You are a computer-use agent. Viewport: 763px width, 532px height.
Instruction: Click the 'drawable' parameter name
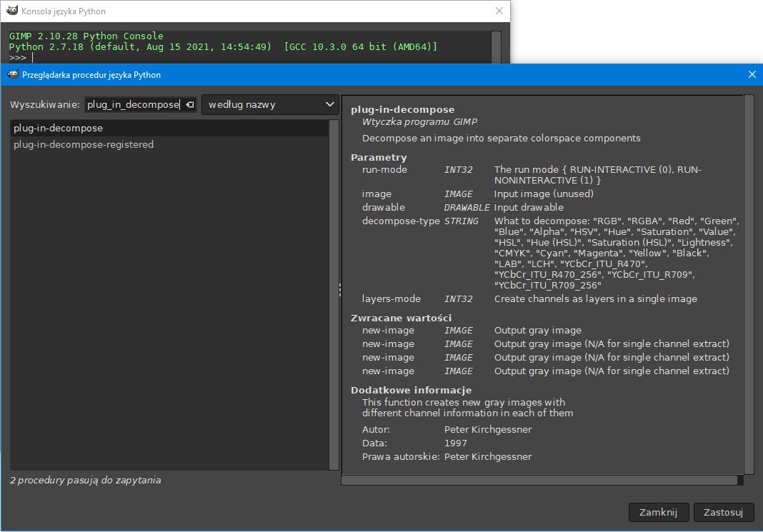point(384,207)
